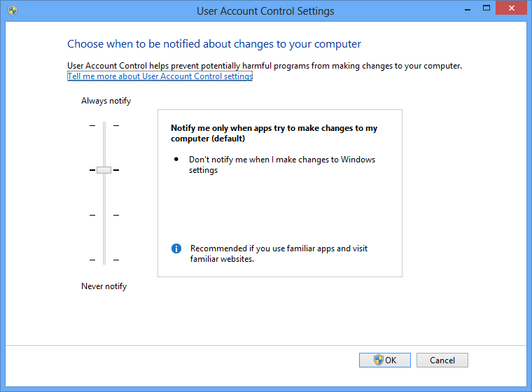Click the bottom tick mark of the slider

pyautogui.click(x=104, y=260)
